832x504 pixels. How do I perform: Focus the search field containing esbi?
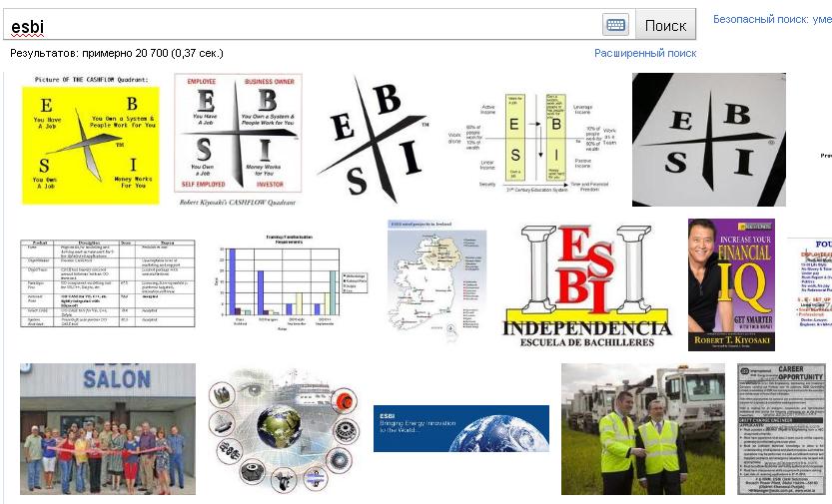tap(303, 25)
